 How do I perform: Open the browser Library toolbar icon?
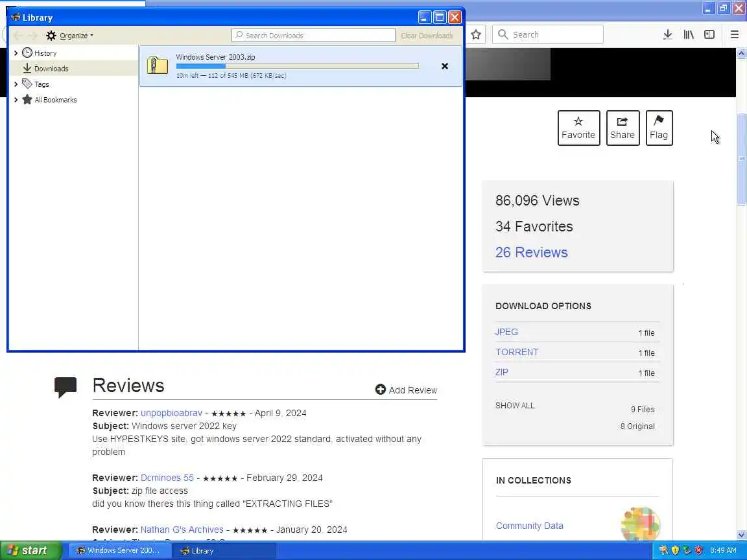(689, 34)
